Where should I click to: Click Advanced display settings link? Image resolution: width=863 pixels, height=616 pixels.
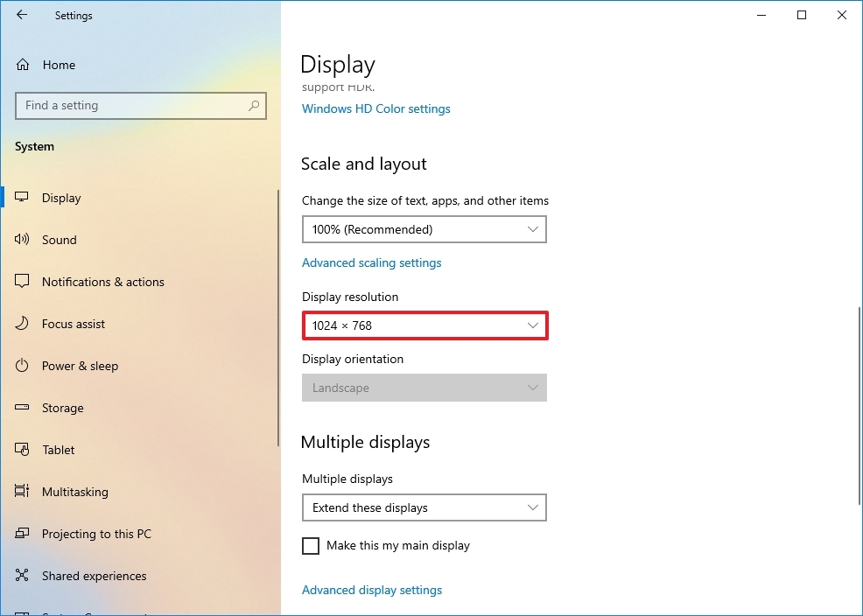pyautogui.click(x=372, y=590)
